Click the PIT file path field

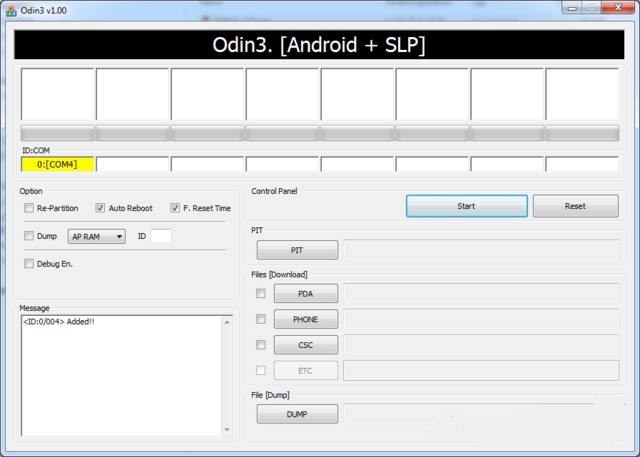pos(481,250)
